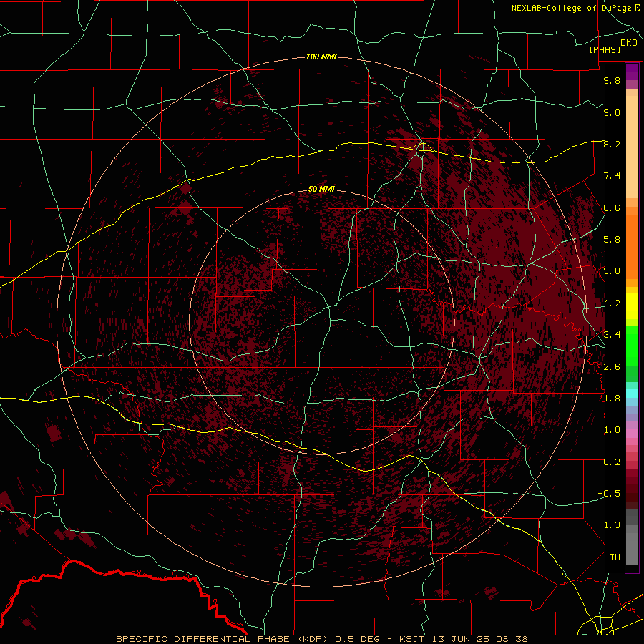Click the 5.8 value on the color scale
644x644 pixels.
[x=612, y=240]
